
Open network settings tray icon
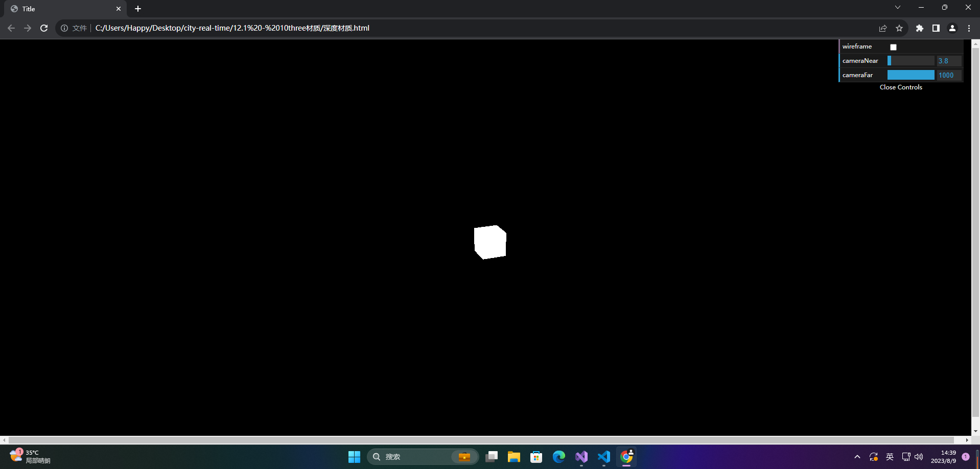pyautogui.click(x=906, y=457)
